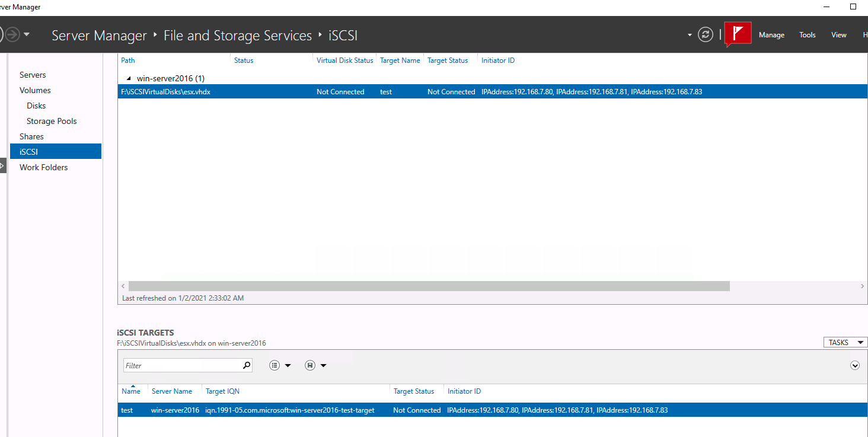Go to File and Storage Services breadcrumb
The width and height of the screenshot is (868, 437).
pos(238,36)
